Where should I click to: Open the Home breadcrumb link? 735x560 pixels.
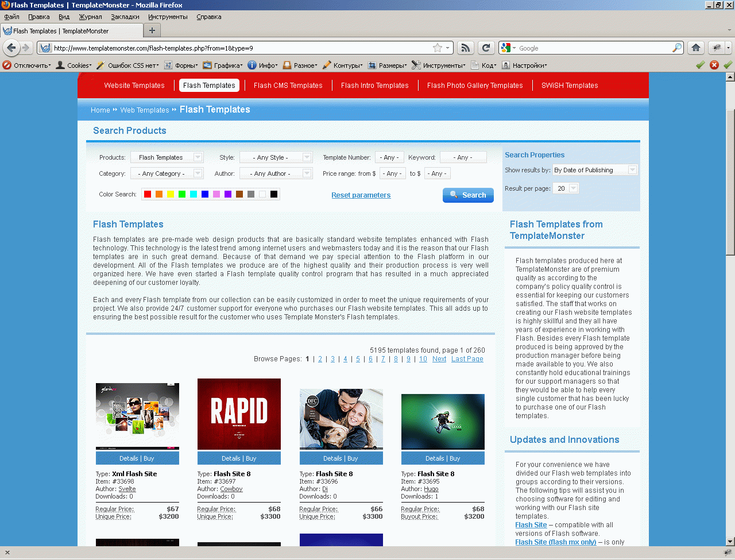[x=100, y=110]
